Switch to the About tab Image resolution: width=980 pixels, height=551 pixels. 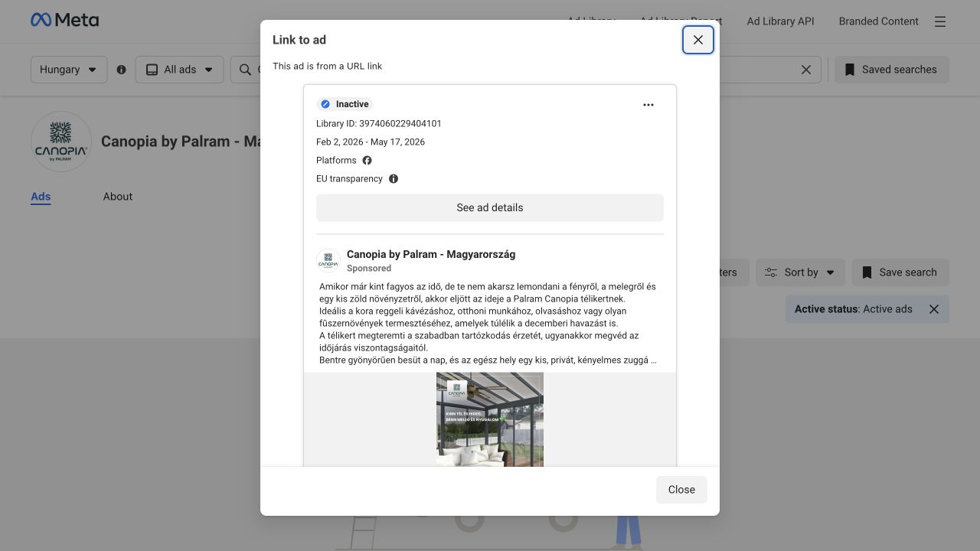(x=118, y=197)
